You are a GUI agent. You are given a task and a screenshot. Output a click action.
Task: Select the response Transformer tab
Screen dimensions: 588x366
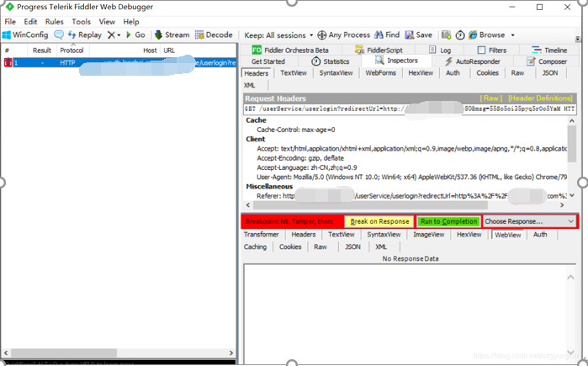coord(261,235)
